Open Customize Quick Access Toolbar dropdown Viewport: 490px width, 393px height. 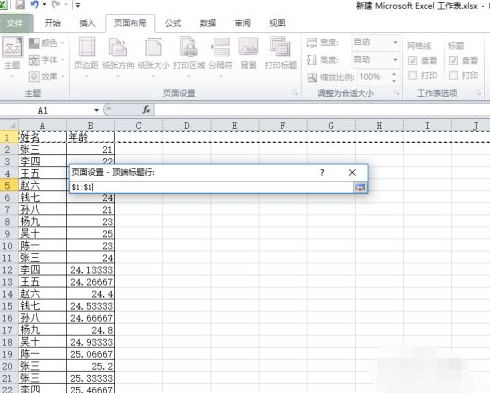(x=78, y=5)
